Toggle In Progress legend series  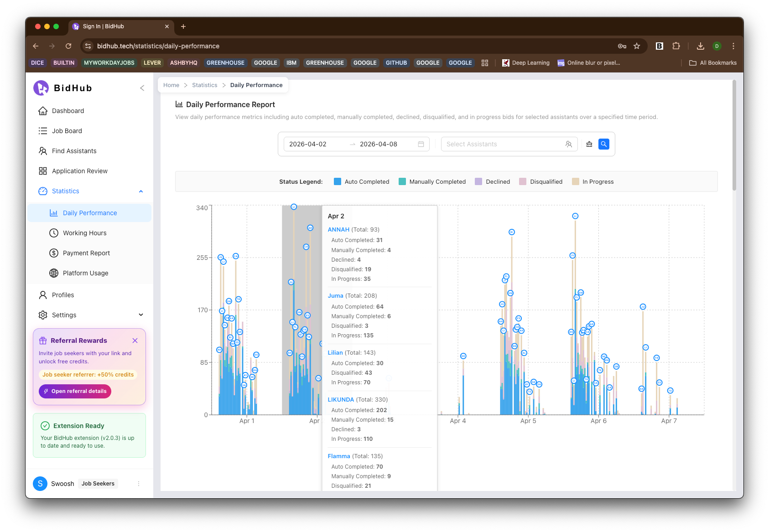pos(593,181)
